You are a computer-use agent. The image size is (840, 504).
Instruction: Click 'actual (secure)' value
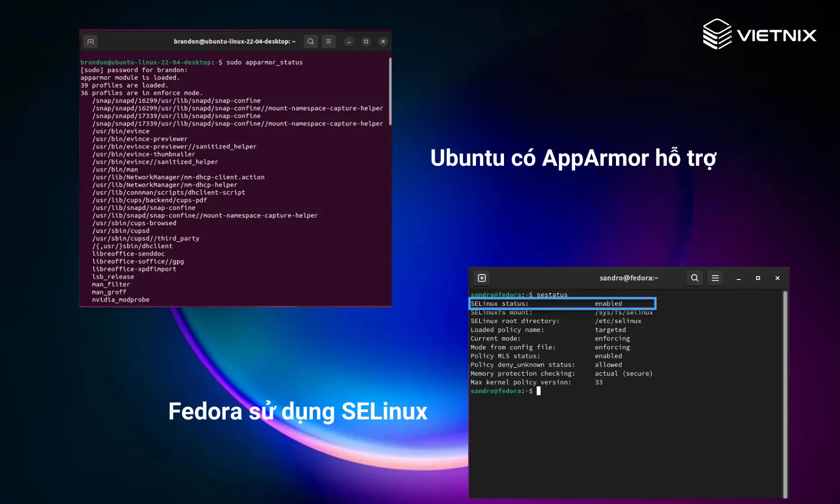[624, 374]
